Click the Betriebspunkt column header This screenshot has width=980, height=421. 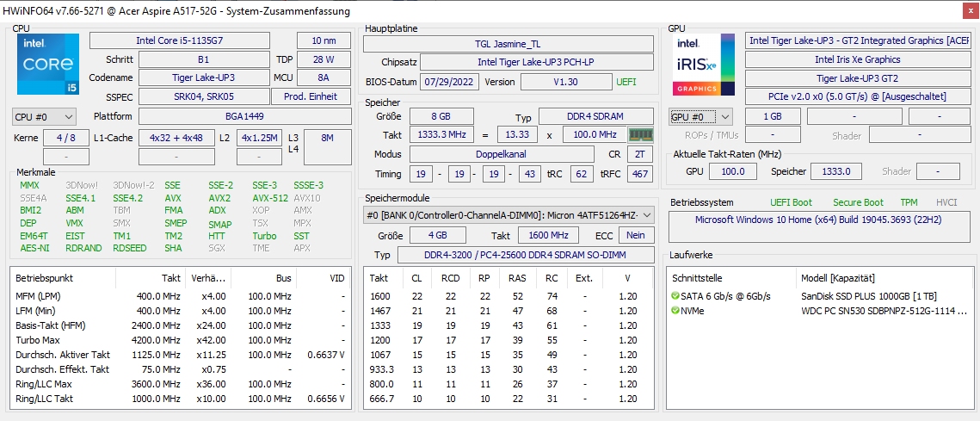point(44,278)
